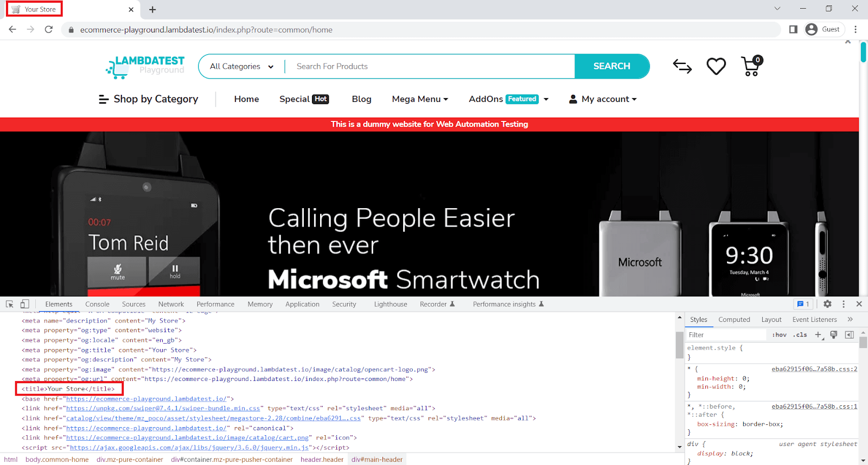
Task: Close the DevTools panel
Action: [859, 304]
